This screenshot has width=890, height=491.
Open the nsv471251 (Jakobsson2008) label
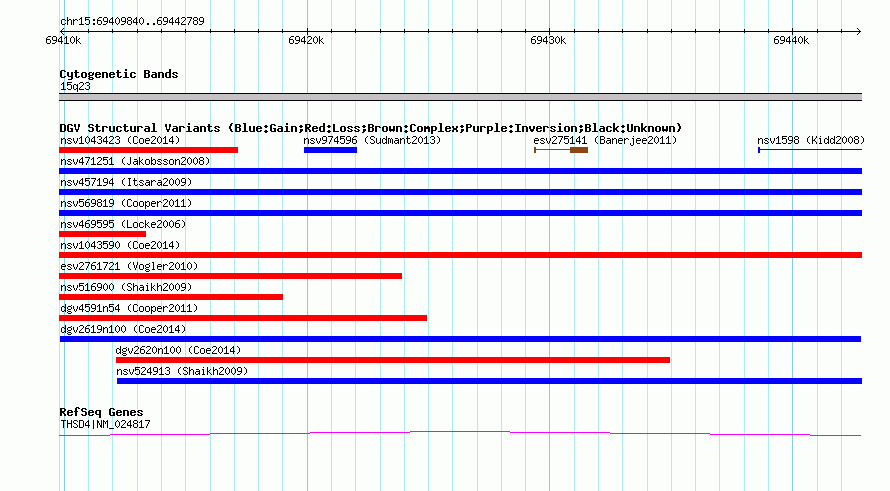pos(135,161)
